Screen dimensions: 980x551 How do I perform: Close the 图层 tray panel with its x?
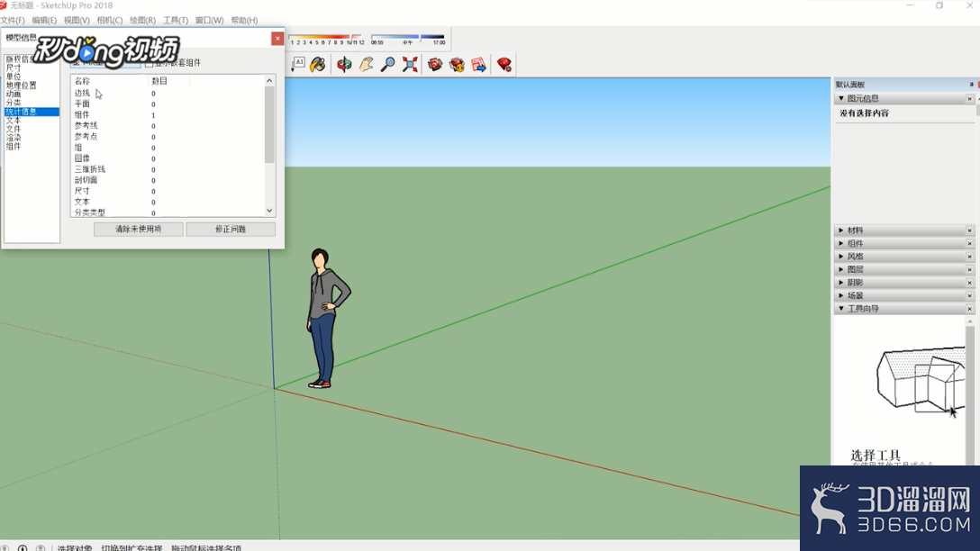969,270
